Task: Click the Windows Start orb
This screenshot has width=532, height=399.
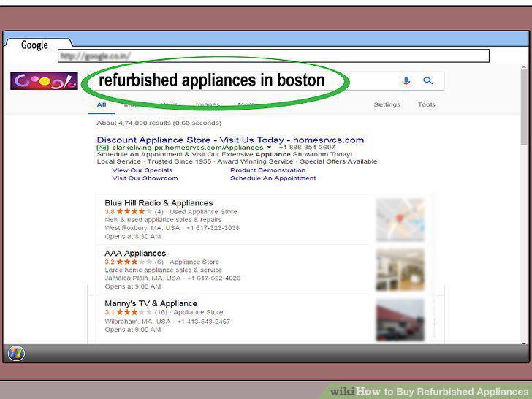Action: pos(16,354)
